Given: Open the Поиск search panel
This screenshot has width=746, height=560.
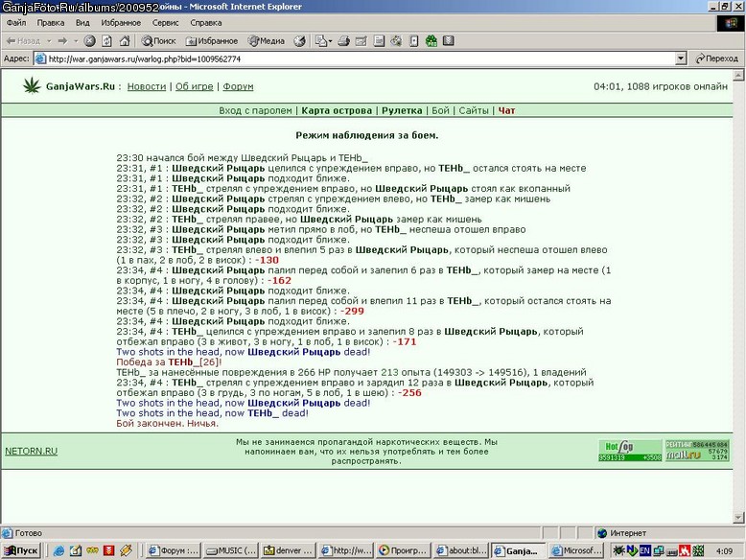Looking at the screenshot, I should [159, 41].
